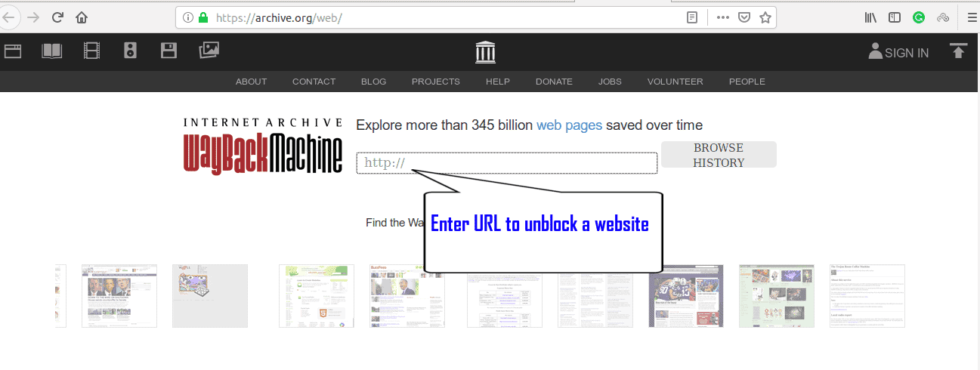980x370 pixels.
Task: Open the gray thumbnail with checkered graphic
Action: 210,296
